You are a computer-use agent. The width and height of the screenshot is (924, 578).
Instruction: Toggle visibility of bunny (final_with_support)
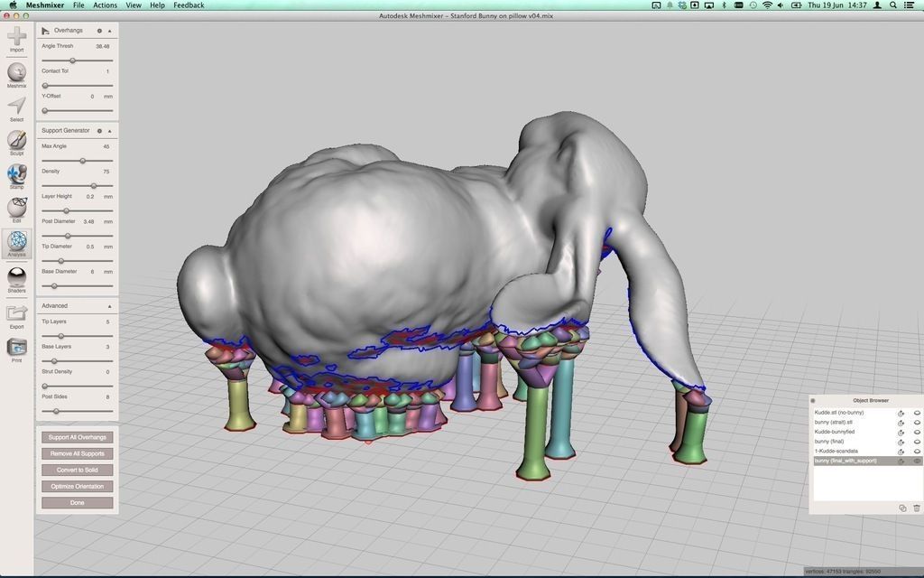click(917, 461)
